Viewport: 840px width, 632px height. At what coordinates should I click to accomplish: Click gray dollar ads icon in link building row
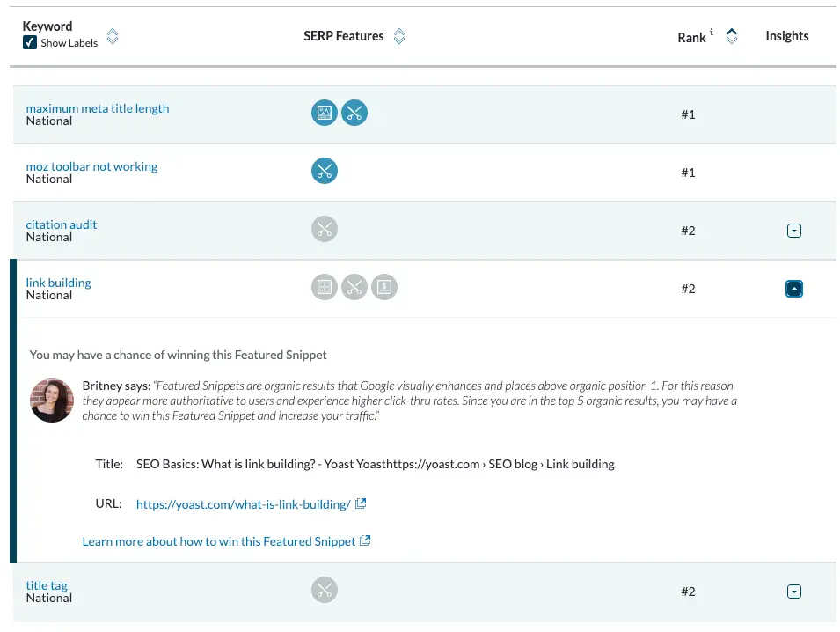[x=384, y=287]
